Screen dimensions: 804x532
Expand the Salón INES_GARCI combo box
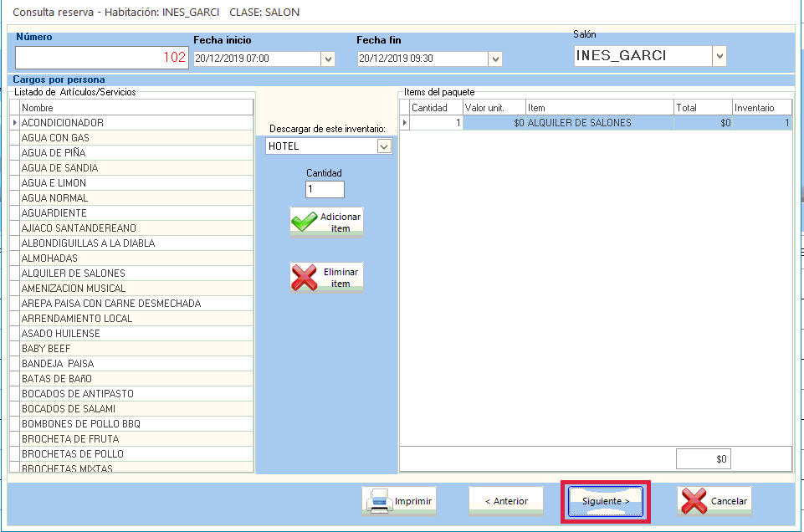[x=719, y=56]
